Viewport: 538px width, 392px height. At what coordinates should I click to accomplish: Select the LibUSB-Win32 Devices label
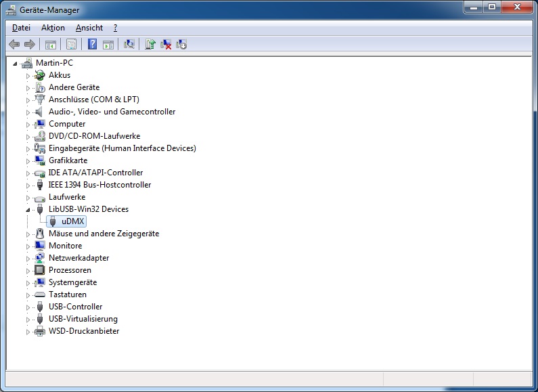coord(89,209)
